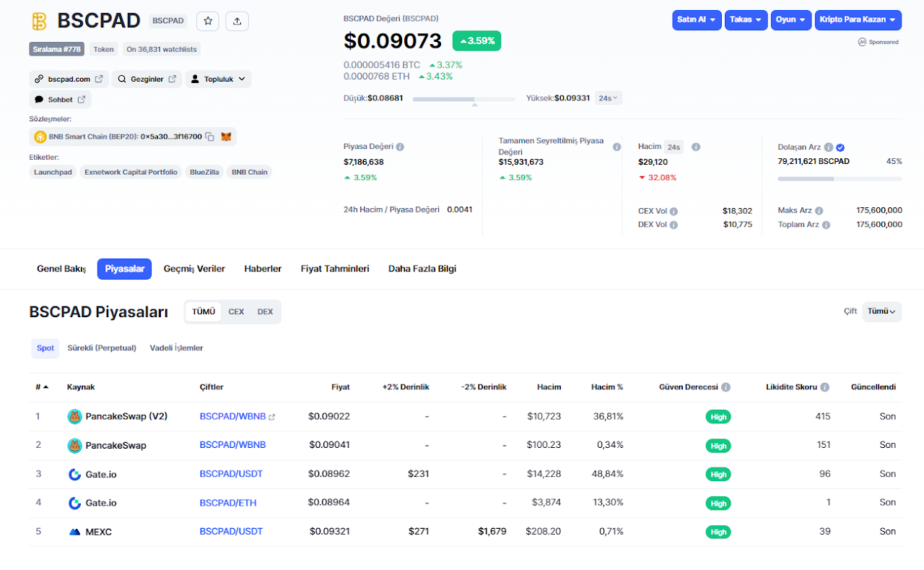This screenshot has height=570, width=924.
Task: Click info icon beside Toplam Arz
Action: coord(826,225)
